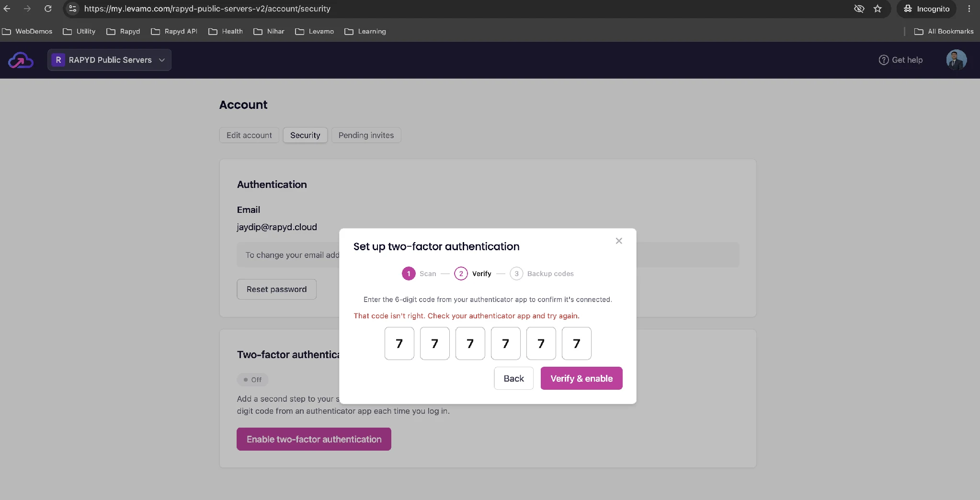This screenshot has height=500, width=980.
Task: Click step 2 Verify indicator
Action: click(473, 274)
